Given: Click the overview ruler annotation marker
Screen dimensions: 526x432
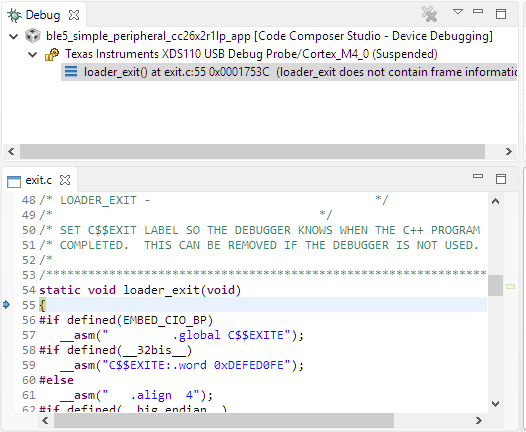Looking at the screenshot, I should pos(510,286).
